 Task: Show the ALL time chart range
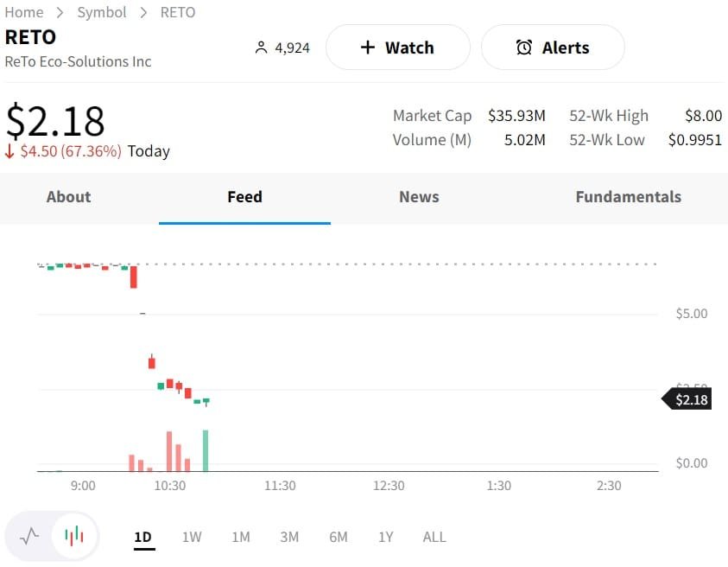[x=434, y=537]
